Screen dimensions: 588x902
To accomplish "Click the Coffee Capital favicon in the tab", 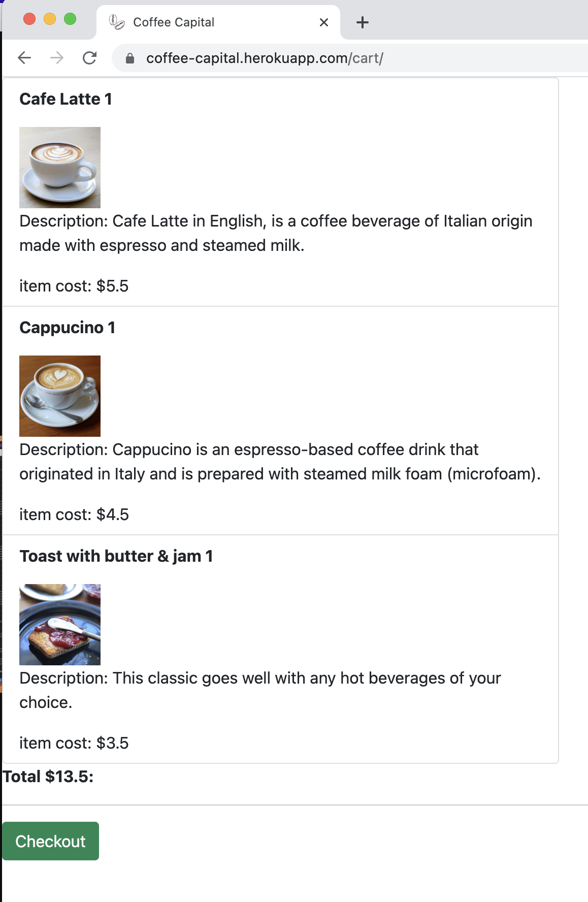I will click(x=116, y=21).
